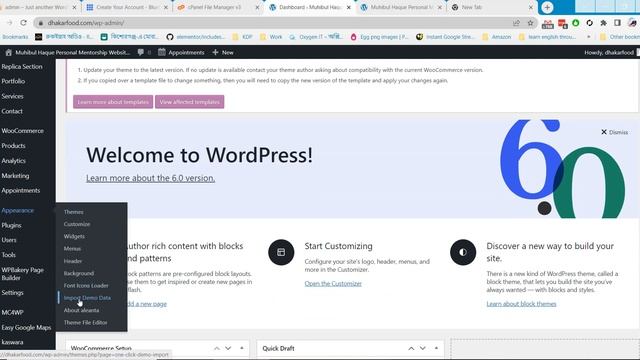
Task: Click Learn about block themes link
Action: pyautogui.click(x=521, y=304)
